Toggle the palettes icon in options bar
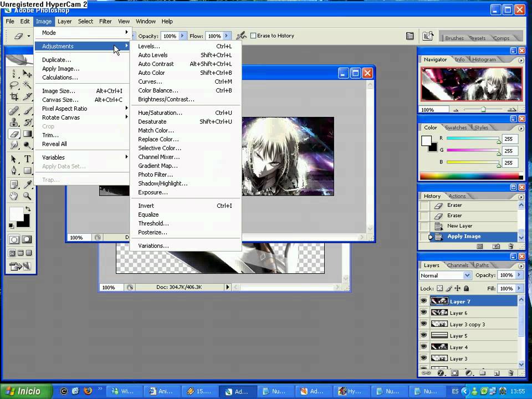The image size is (532, 399). pyautogui.click(x=410, y=36)
